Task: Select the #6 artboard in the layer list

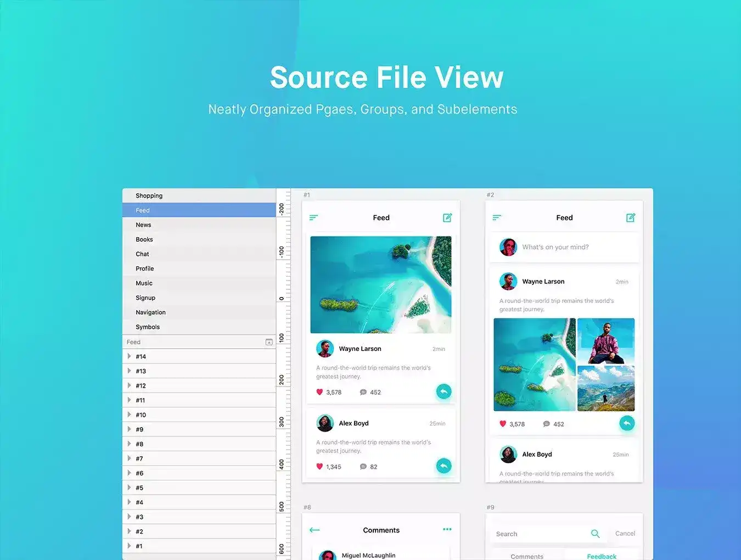Action: point(139,473)
